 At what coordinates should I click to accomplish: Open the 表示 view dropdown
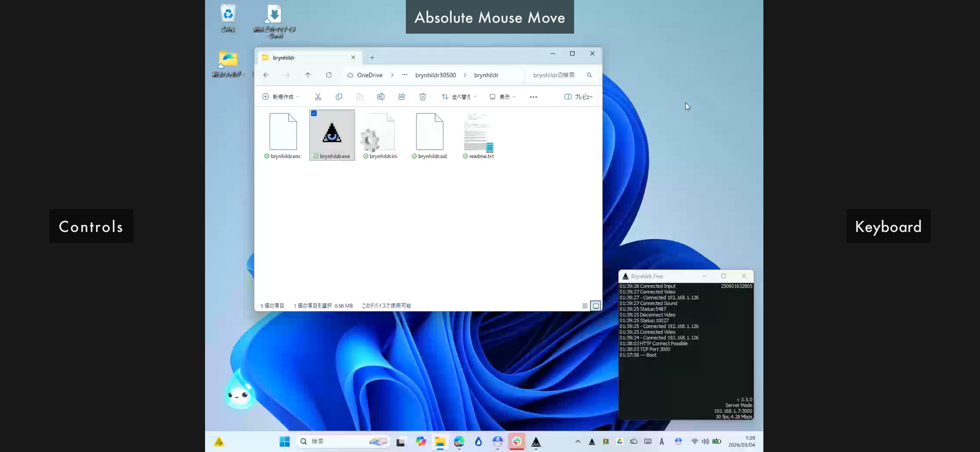coord(502,97)
